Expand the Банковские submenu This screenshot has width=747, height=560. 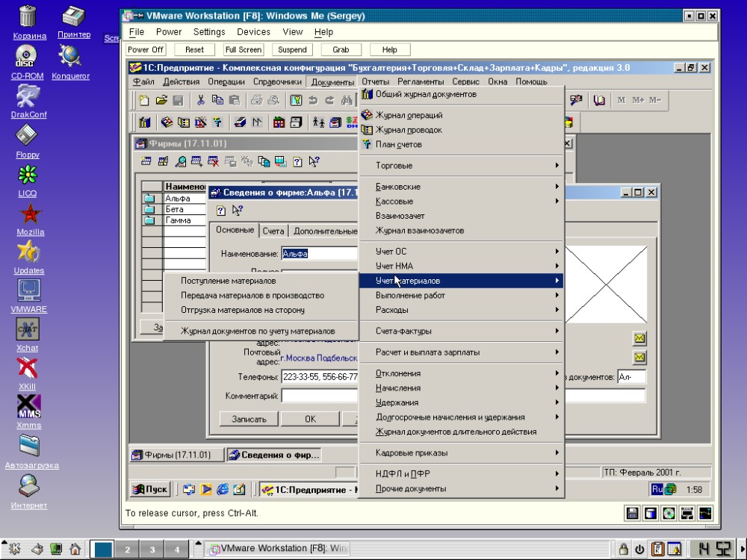461,187
